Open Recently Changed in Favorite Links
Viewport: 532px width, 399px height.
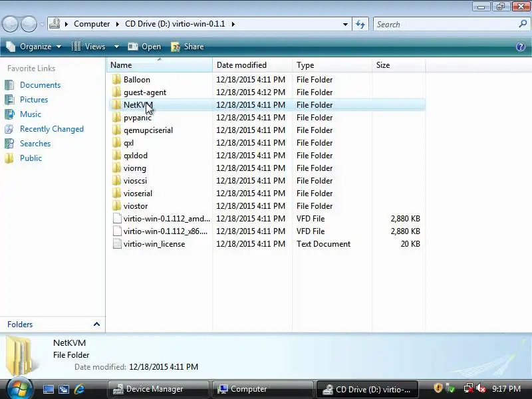pos(52,129)
